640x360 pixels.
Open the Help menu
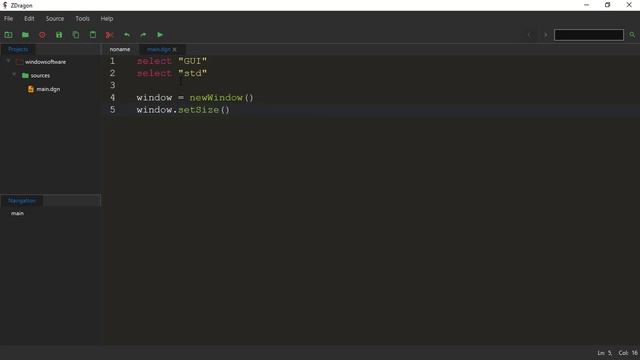[x=107, y=19]
